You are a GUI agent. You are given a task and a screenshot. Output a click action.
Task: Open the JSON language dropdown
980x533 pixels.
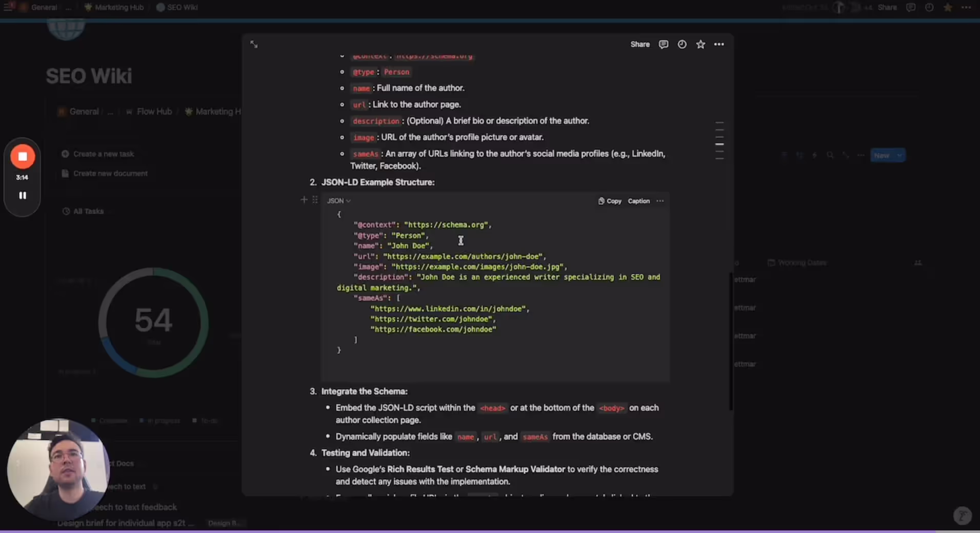[338, 201]
